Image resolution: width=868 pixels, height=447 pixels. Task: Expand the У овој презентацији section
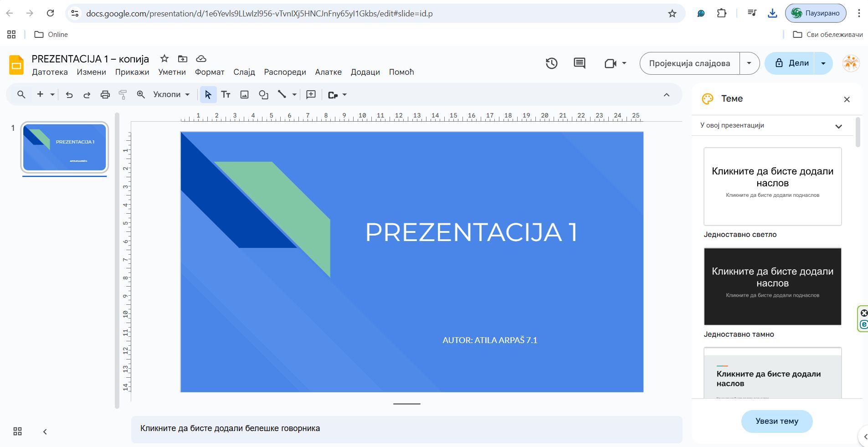pos(838,126)
